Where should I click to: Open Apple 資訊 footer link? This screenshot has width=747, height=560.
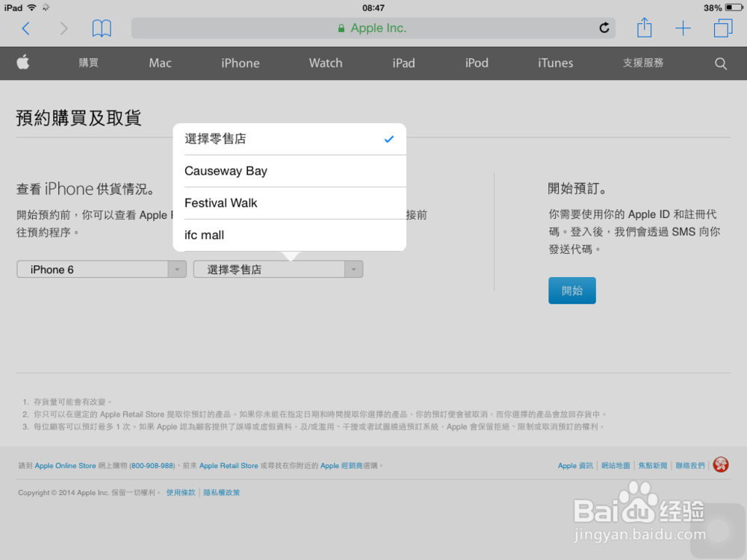(x=575, y=466)
